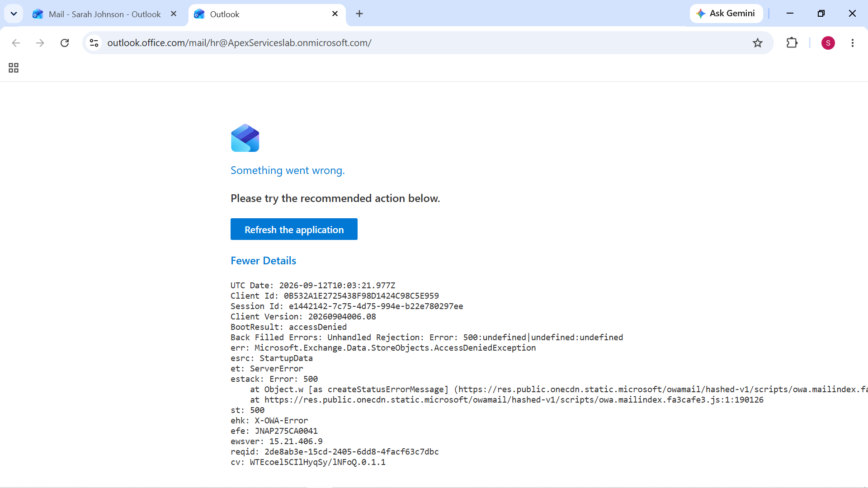Open the Chrome three-dot menu
The image size is (868, 488).
pyautogui.click(x=853, y=43)
